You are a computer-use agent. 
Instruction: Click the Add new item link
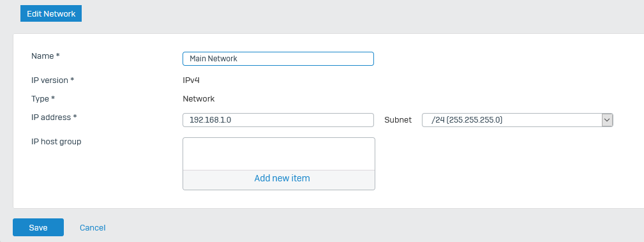point(281,178)
